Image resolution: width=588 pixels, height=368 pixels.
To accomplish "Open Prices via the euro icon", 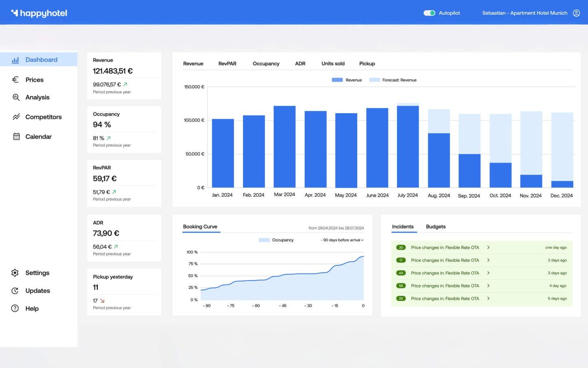I will click(15, 80).
